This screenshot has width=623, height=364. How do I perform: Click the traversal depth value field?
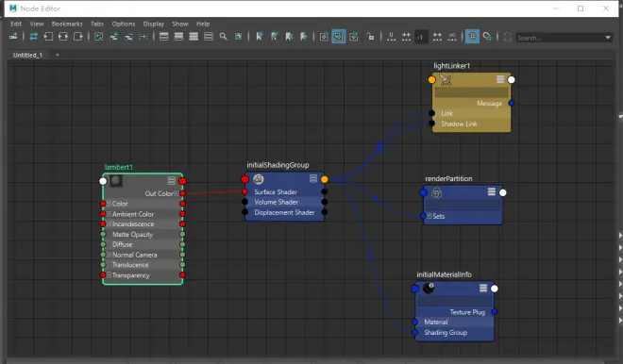pyautogui.click(x=421, y=37)
